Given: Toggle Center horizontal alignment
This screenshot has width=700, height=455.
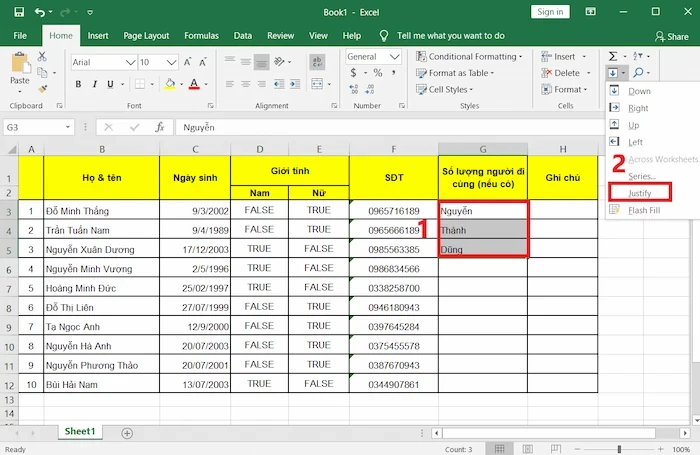Looking at the screenshot, I should tap(246, 84).
